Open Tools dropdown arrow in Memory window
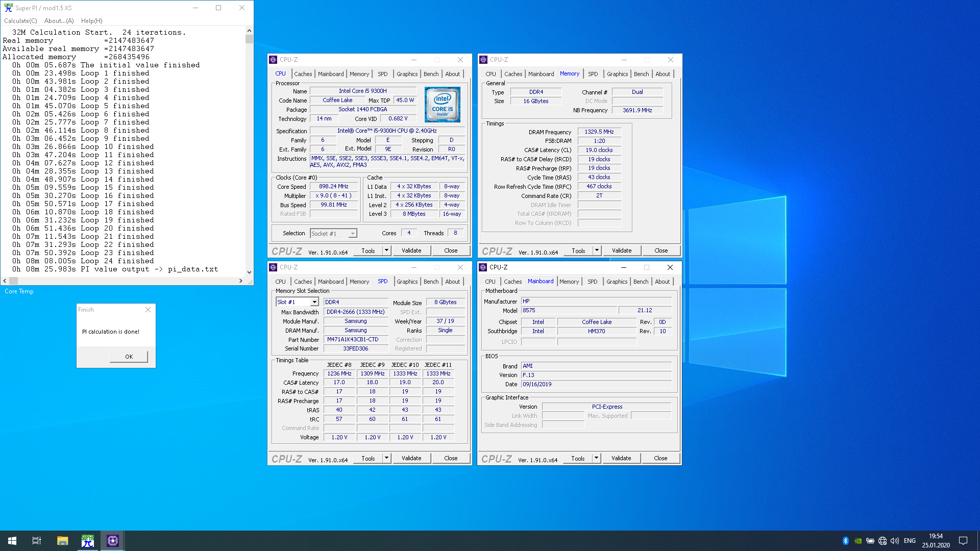 [597, 251]
